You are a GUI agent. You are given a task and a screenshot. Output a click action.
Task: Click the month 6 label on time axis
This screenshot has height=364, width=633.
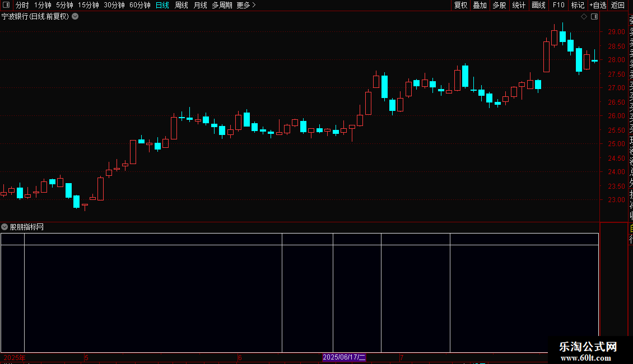[240, 358]
